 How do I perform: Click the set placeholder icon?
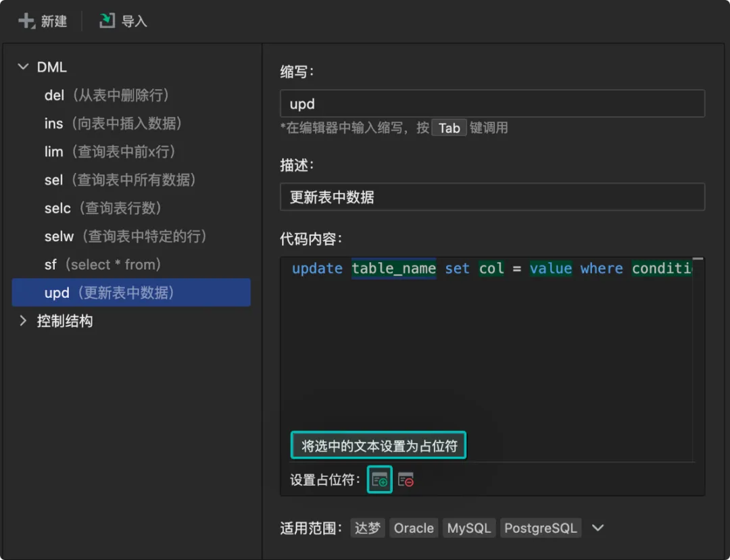pos(380,480)
